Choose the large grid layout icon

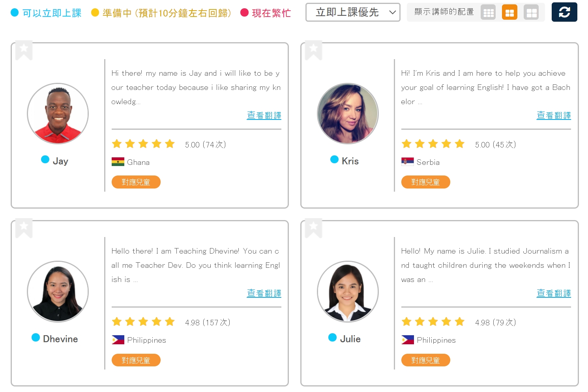(531, 13)
